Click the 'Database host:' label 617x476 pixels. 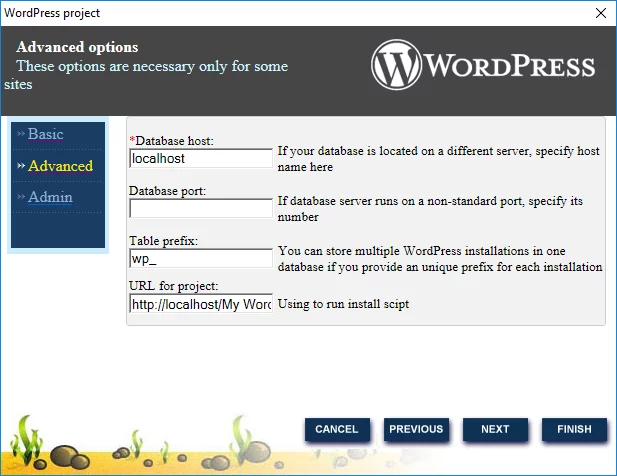[x=172, y=141]
